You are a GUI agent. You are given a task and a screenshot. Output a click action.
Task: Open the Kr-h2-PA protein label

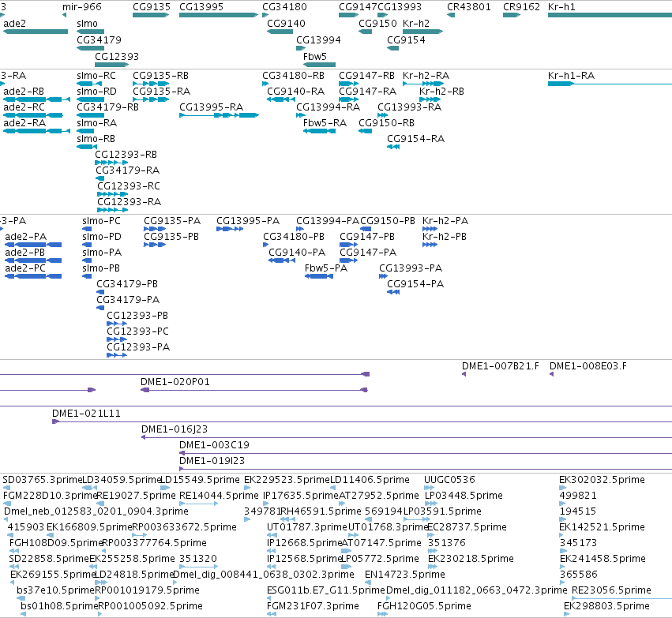[x=445, y=220]
